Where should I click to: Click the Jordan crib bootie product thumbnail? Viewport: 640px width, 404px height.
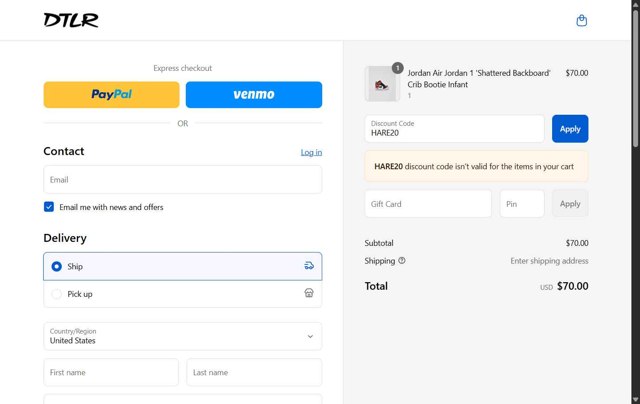tap(383, 83)
